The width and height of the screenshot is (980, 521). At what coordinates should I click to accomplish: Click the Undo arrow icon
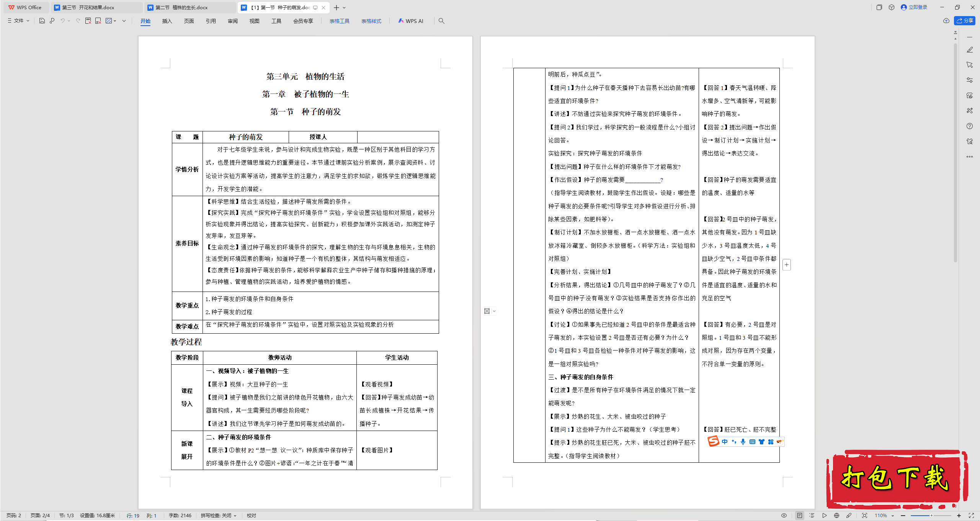click(x=62, y=21)
